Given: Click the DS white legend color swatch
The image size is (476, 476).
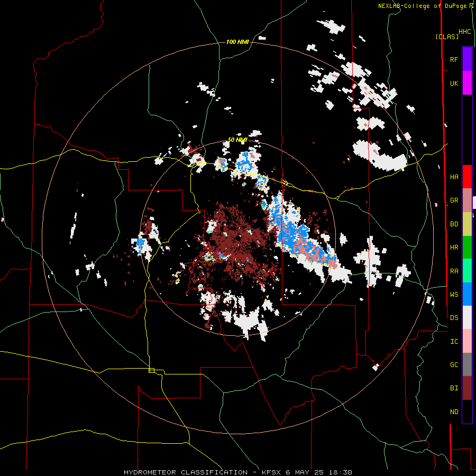Looking at the screenshot, I should [x=467, y=317].
